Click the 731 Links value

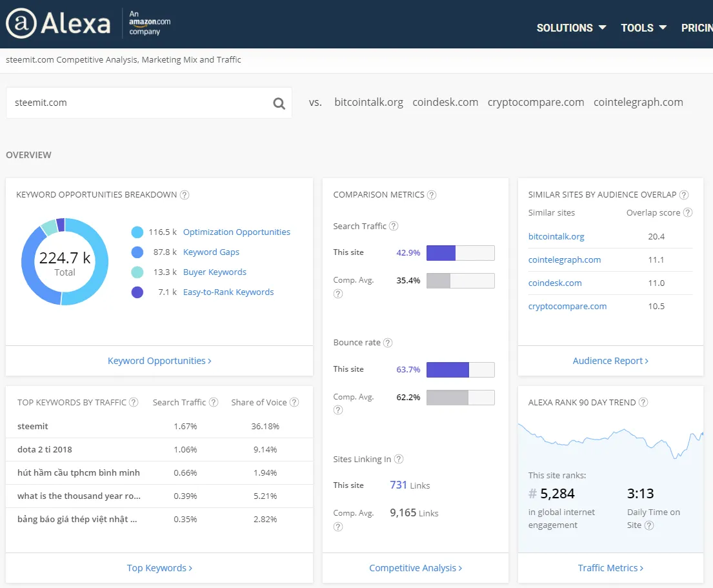click(409, 485)
